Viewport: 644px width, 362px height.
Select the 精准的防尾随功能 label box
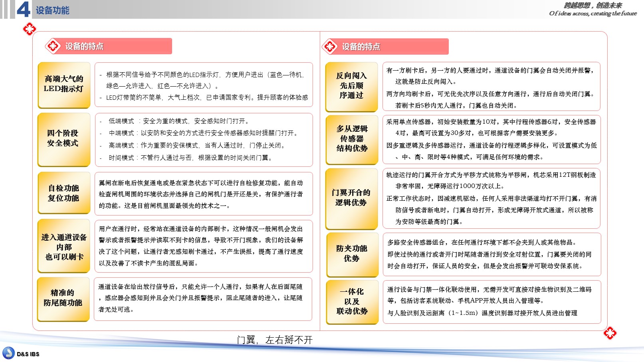pyautogui.click(x=63, y=299)
